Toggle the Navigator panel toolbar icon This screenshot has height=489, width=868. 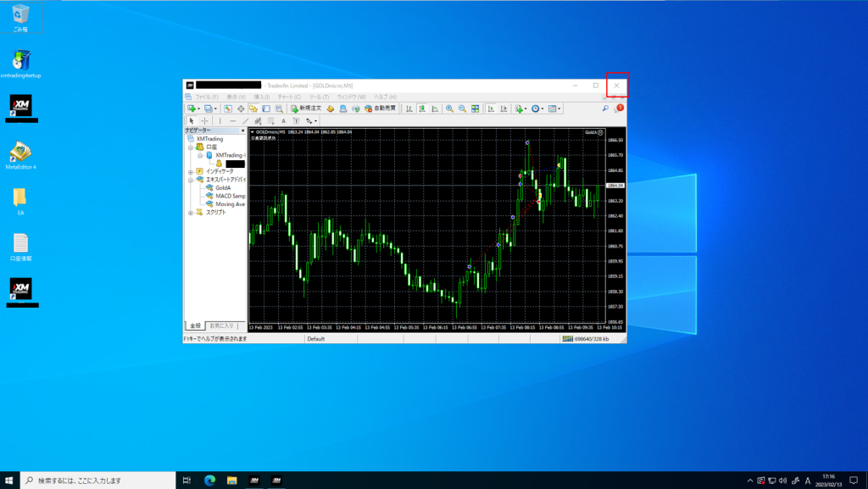[253, 109]
